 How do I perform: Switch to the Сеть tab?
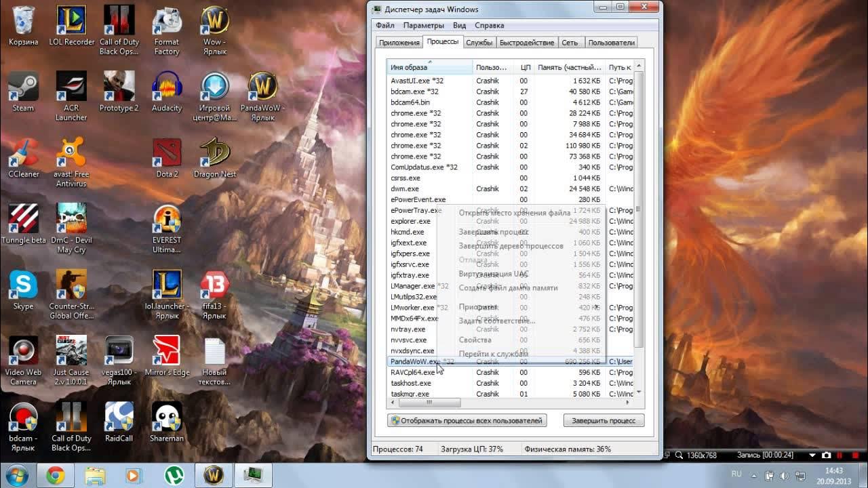(x=570, y=43)
